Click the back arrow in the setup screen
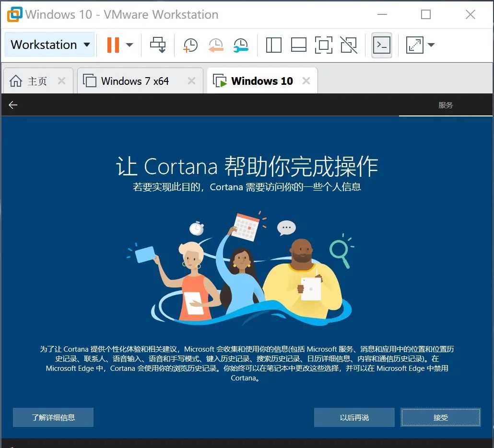 (x=12, y=104)
